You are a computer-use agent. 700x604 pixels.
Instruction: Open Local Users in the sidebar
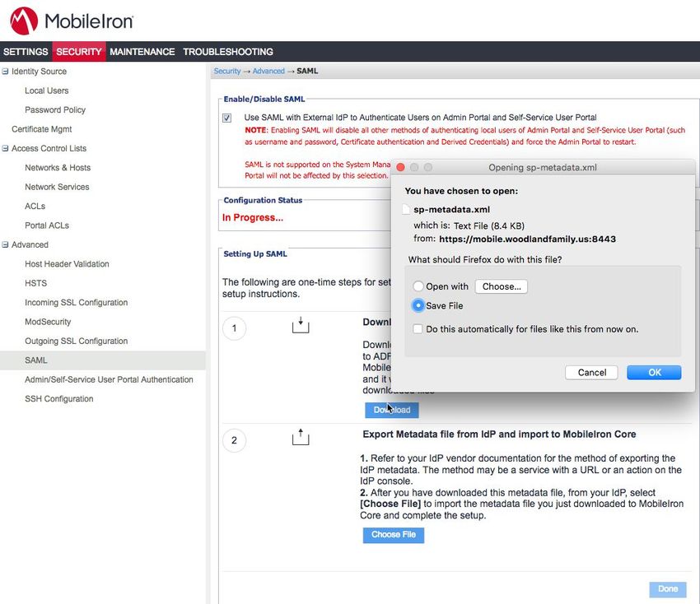(47, 91)
